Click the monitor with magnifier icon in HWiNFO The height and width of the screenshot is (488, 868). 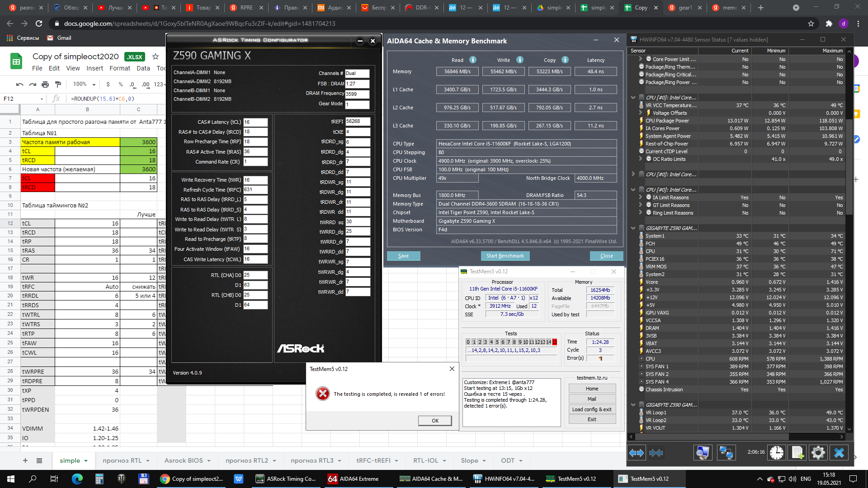703,452
